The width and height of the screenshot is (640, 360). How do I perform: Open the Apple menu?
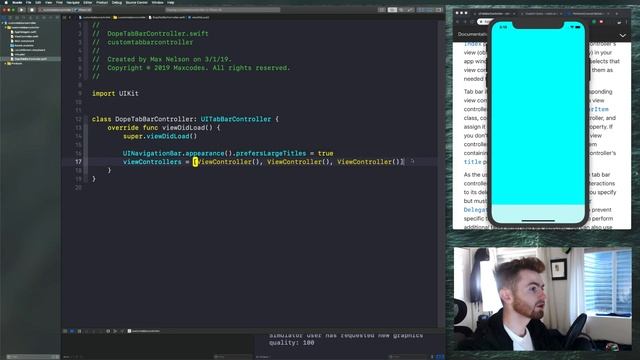click(6, 2)
